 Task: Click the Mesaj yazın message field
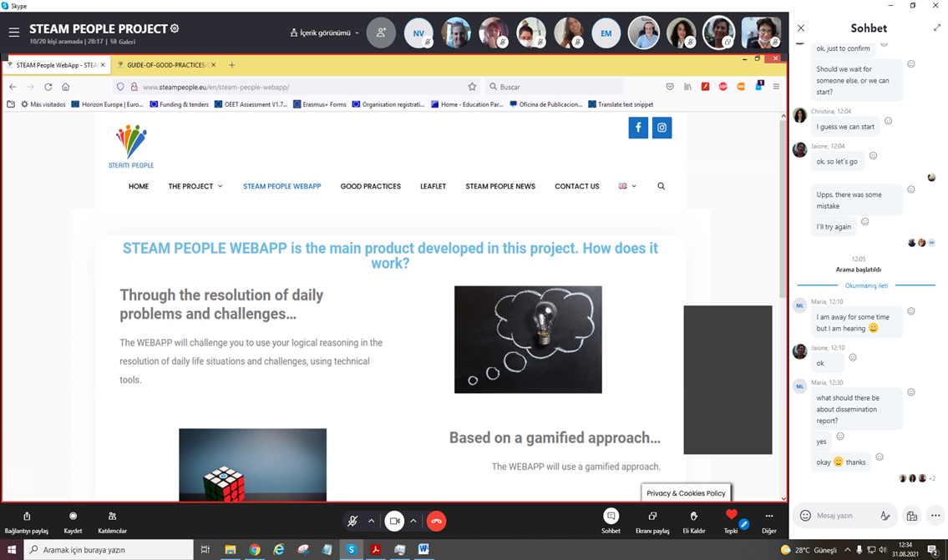click(844, 516)
